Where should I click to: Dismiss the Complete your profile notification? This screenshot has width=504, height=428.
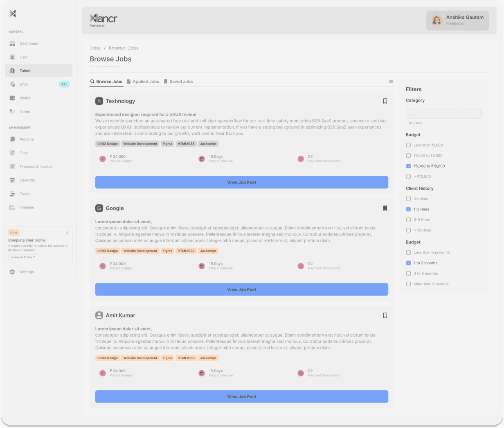click(x=67, y=232)
